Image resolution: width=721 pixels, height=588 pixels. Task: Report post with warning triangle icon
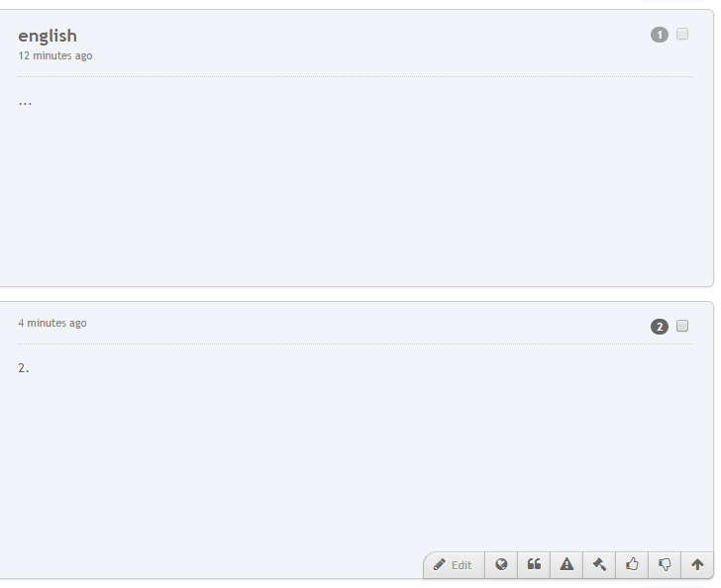(x=566, y=564)
